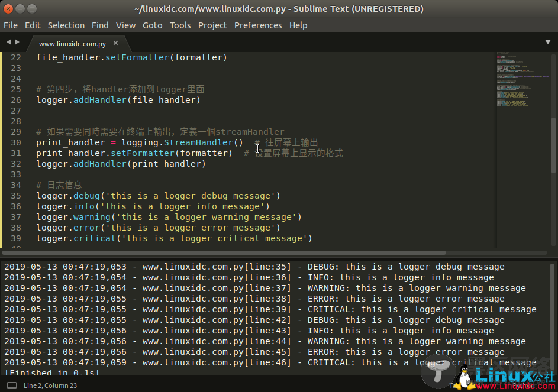Click the logger.debug code line

[x=159, y=196]
